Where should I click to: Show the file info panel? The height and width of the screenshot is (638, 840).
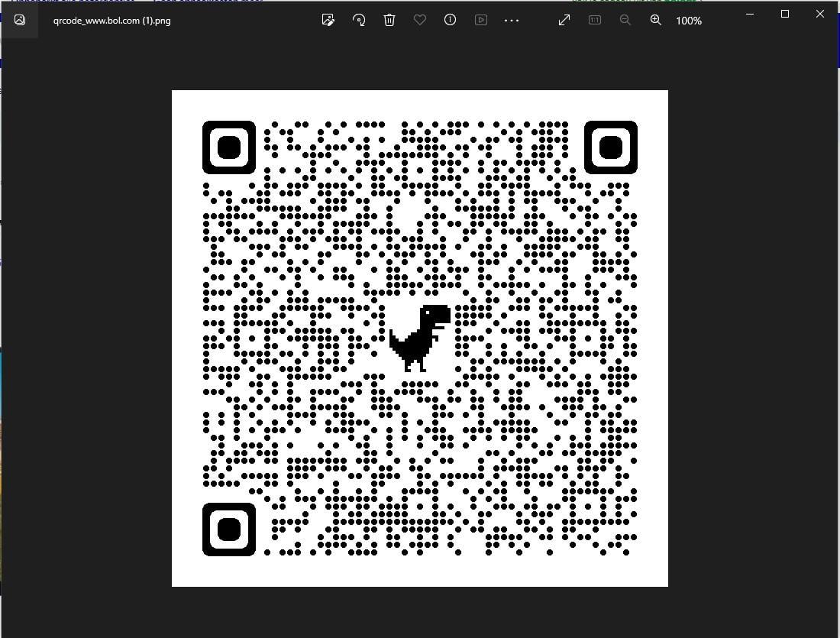coord(451,20)
